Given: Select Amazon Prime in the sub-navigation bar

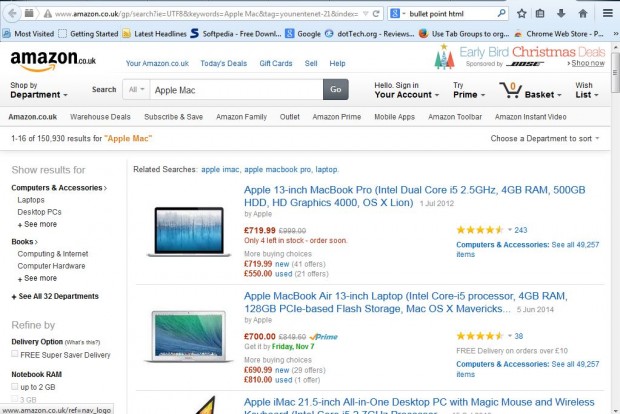Looking at the screenshot, I should click(x=337, y=117).
